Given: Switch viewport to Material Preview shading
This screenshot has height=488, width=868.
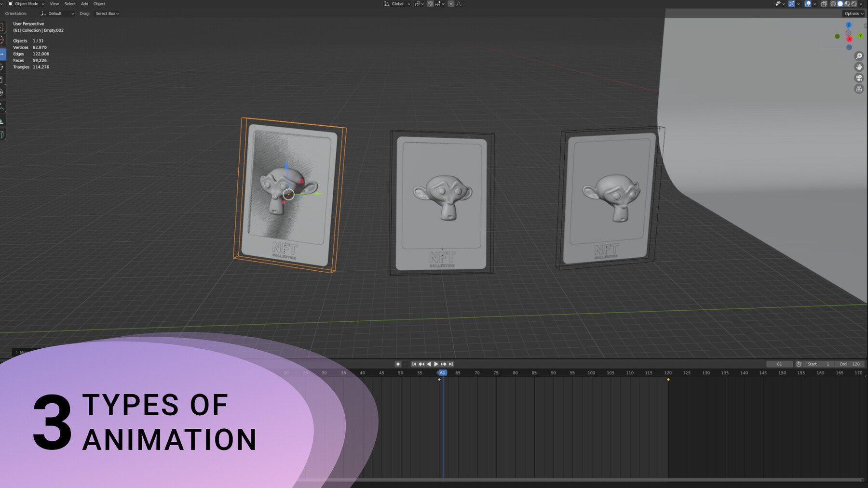Looking at the screenshot, I should tap(847, 4).
